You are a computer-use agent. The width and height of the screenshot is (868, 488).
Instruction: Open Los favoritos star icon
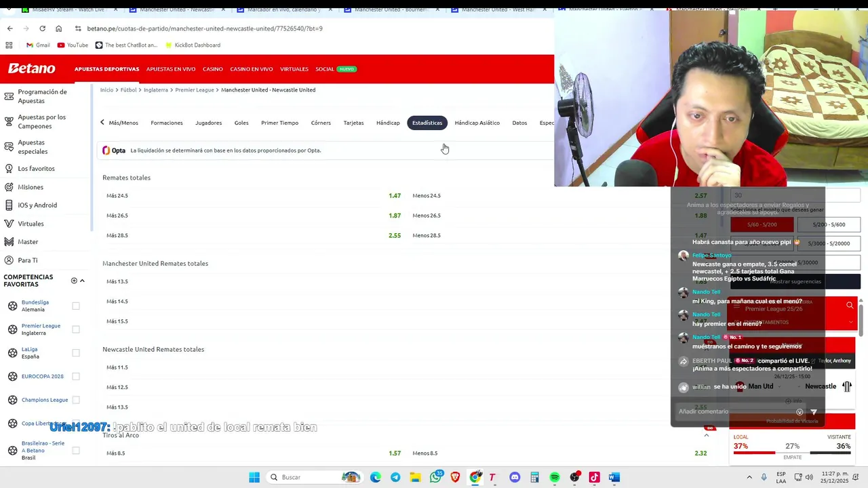tap(9, 168)
